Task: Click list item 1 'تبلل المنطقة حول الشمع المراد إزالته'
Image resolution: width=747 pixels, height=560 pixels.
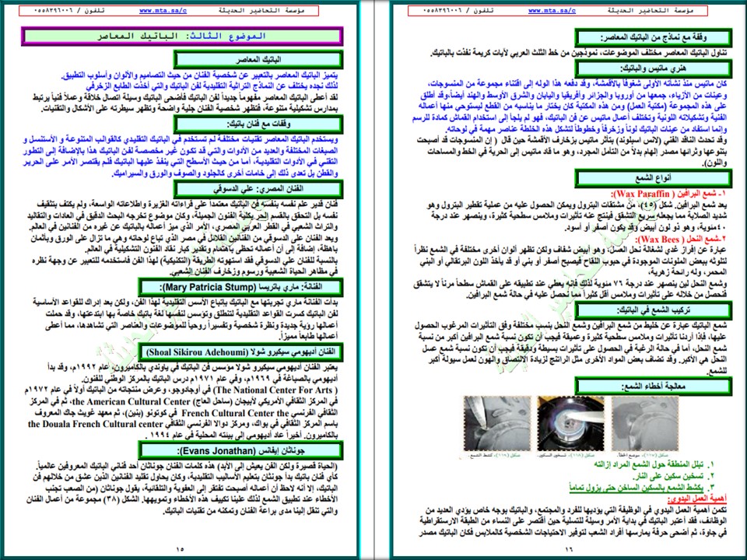Action: [654, 464]
